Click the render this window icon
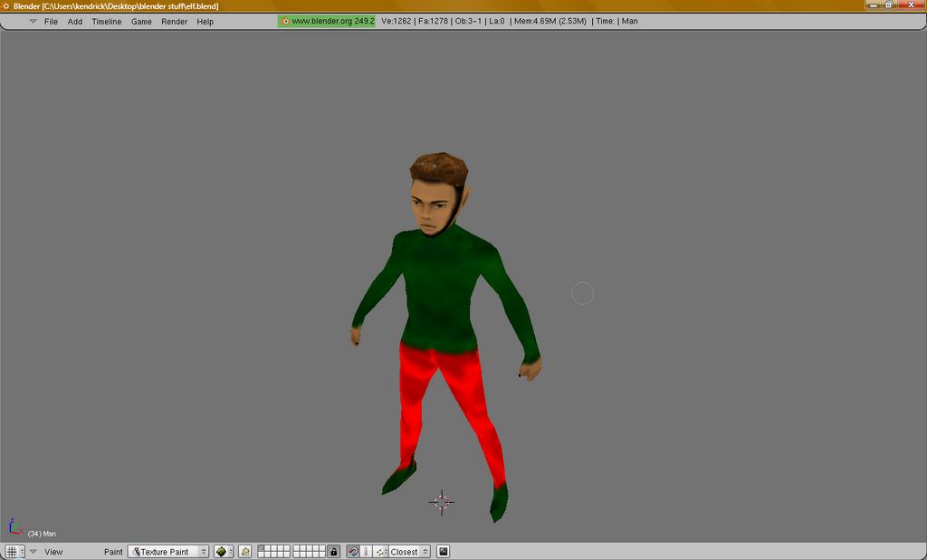 [x=444, y=552]
